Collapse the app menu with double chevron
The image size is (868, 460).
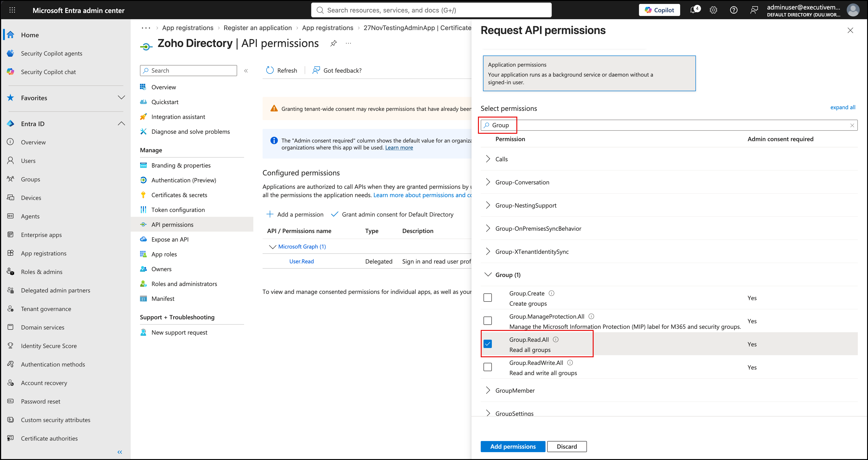pyautogui.click(x=246, y=70)
